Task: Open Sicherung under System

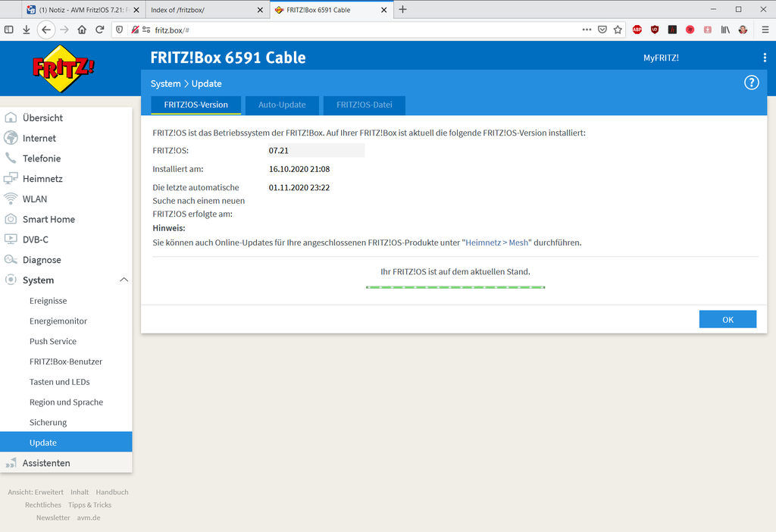Action: point(48,423)
